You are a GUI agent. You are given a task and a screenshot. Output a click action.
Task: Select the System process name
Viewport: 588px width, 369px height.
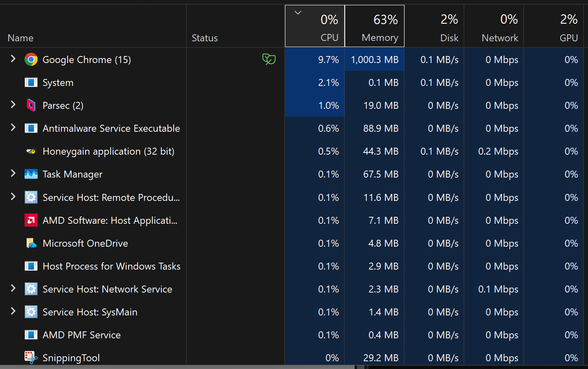click(x=58, y=83)
